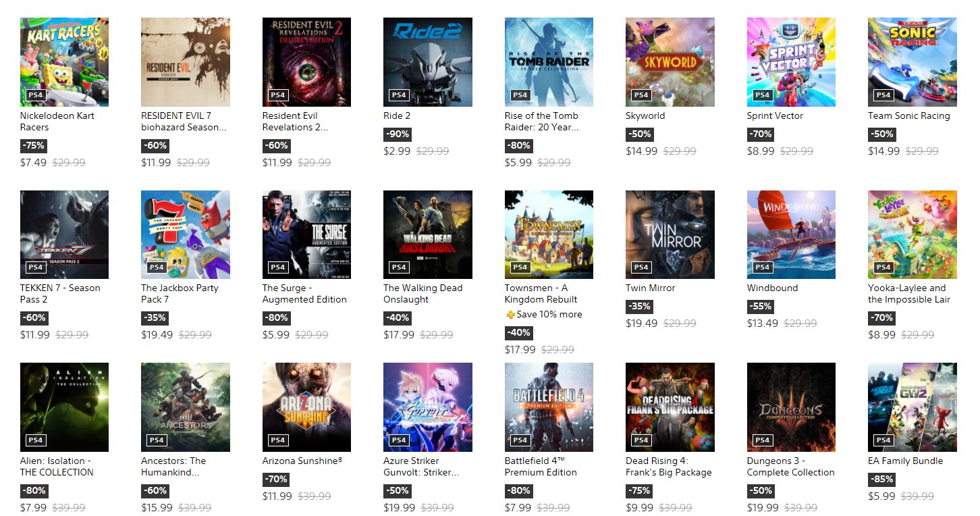Click PS4 badge on Sprint Vector cover

[762, 95]
